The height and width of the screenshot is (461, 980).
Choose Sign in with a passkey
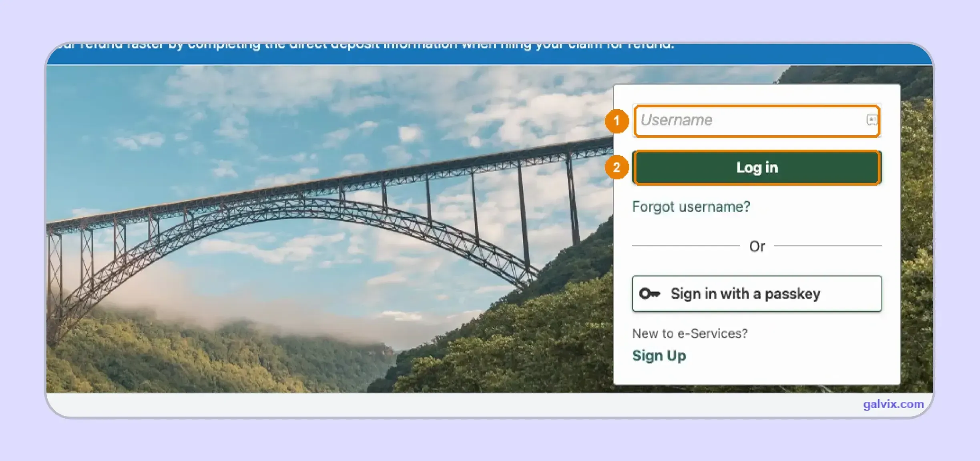point(757,294)
